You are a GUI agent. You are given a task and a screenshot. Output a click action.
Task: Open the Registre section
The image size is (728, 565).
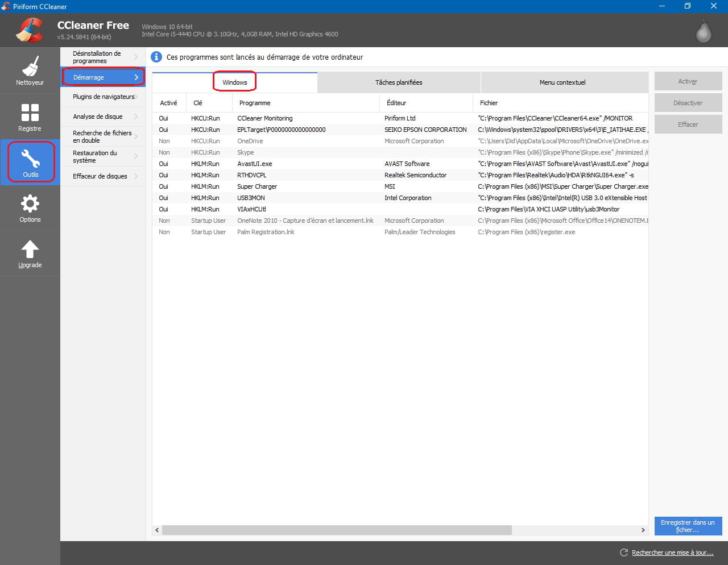point(30,117)
